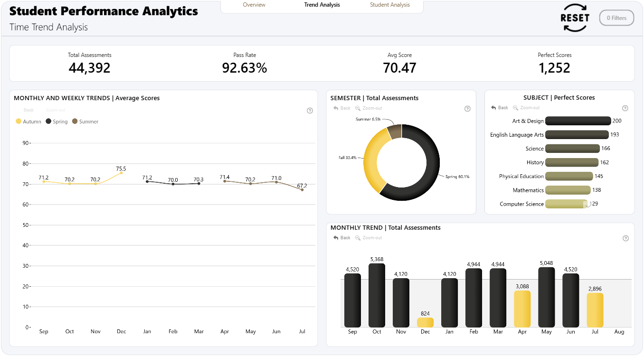
Task: Click the 0 Filters button
Action: (617, 18)
